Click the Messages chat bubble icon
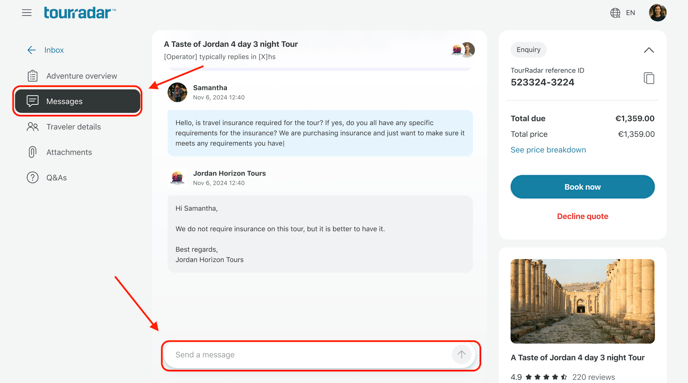The image size is (688, 383). pyautogui.click(x=32, y=101)
